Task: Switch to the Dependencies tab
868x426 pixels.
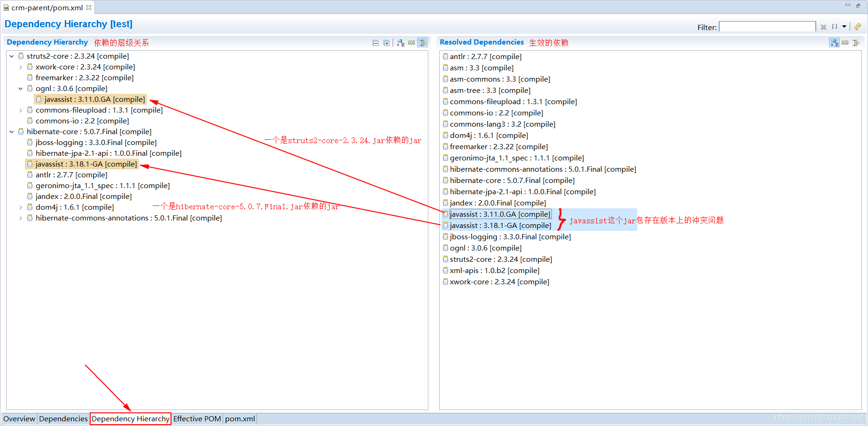Action: pos(63,418)
